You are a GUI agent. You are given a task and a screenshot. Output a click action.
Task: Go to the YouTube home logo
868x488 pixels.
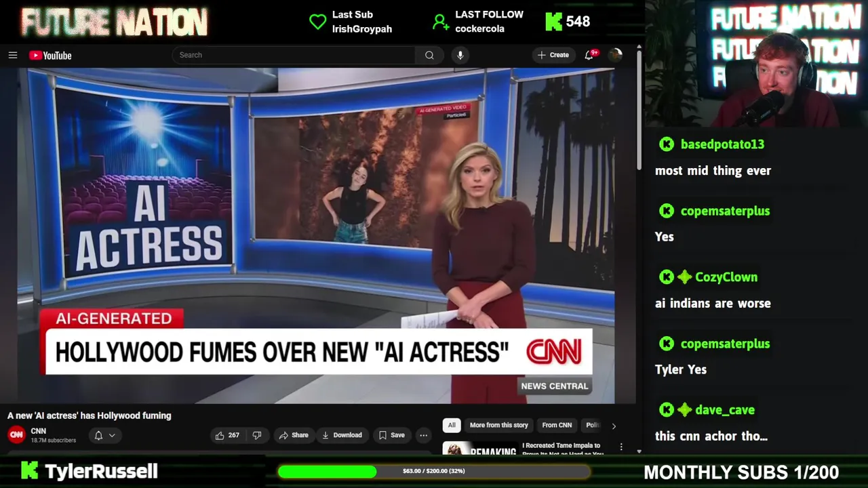50,56
